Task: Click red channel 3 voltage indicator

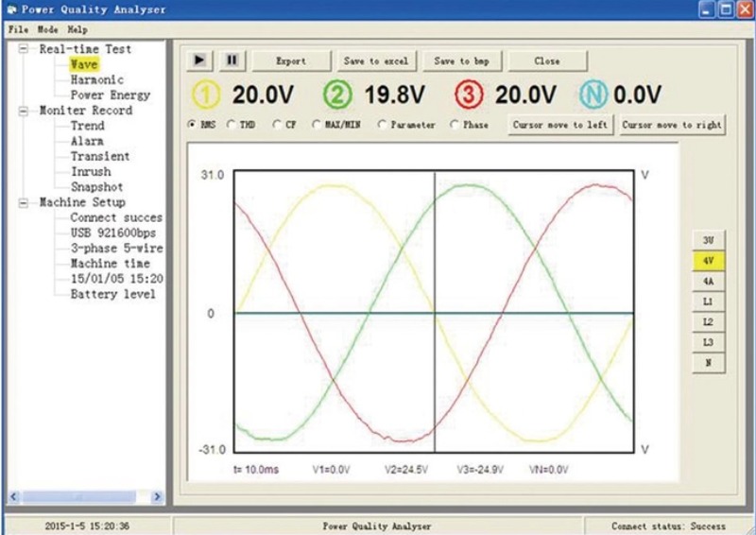Action: (x=472, y=95)
